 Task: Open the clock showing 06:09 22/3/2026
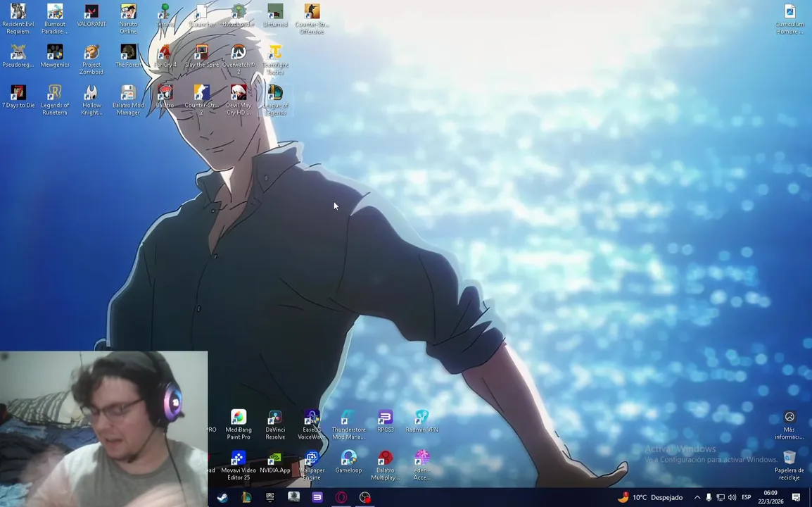(x=770, y=497)
